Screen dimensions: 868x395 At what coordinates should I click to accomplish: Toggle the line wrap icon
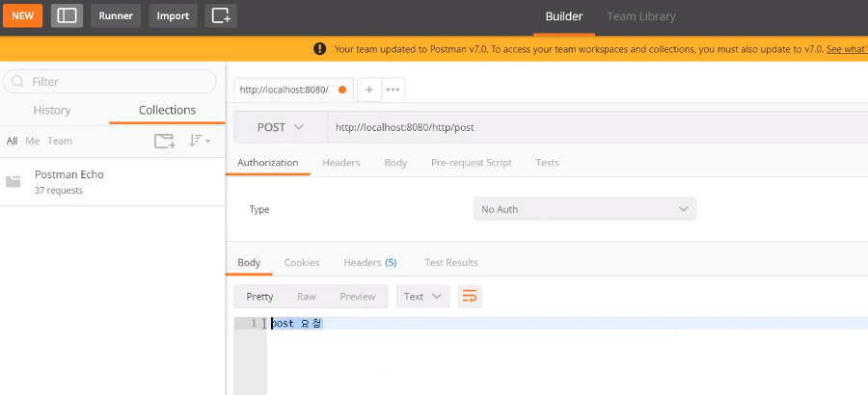470,297
